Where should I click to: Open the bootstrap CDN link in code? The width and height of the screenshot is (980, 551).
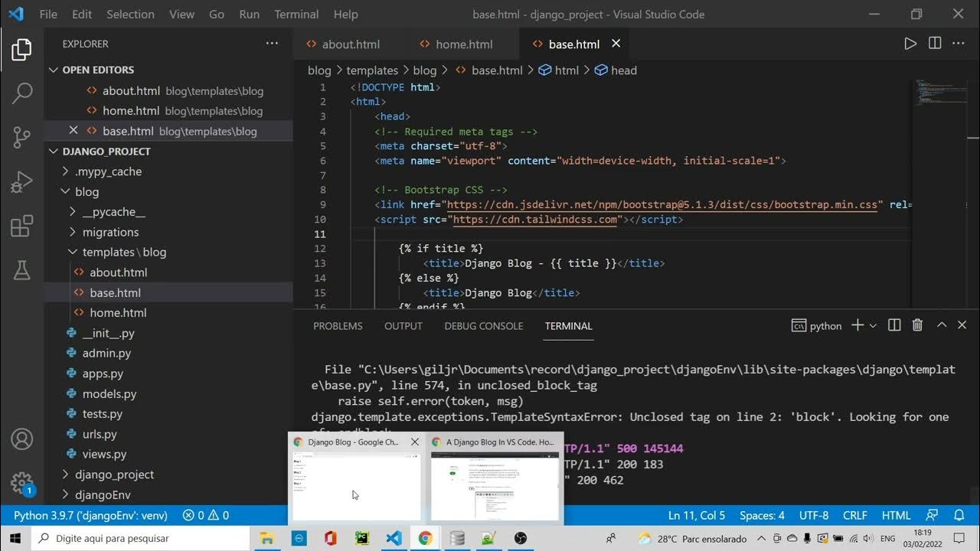[x=661, y=204]
